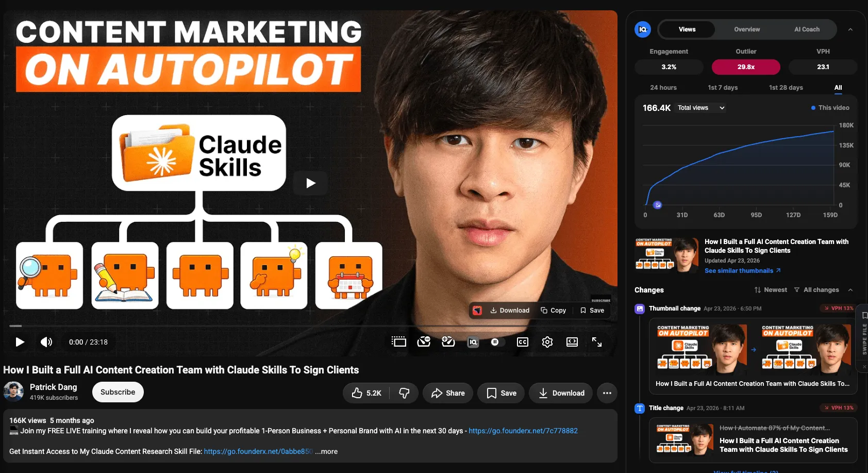Click the 166K views 5 months ago text
The width and height of the screenshot is (868, 473).
tap(52, 420)
